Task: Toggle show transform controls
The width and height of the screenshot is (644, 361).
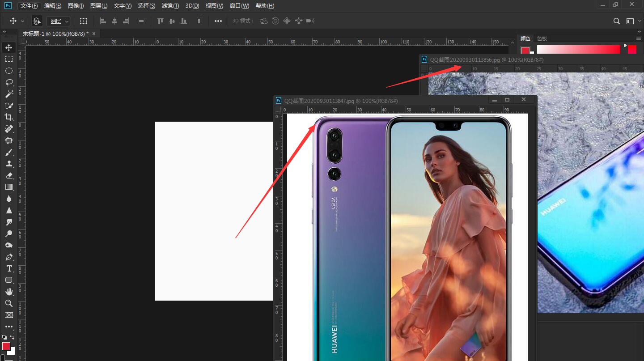Action: tap(83, 21)
